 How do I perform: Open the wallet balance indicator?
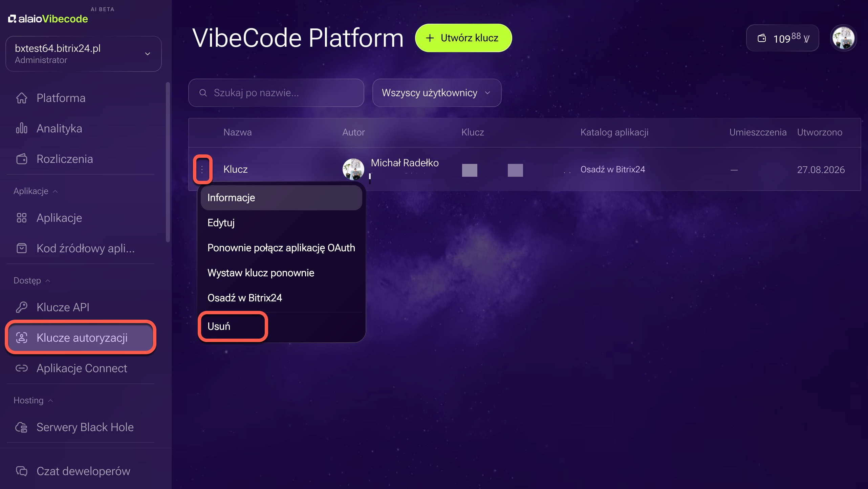782,38
